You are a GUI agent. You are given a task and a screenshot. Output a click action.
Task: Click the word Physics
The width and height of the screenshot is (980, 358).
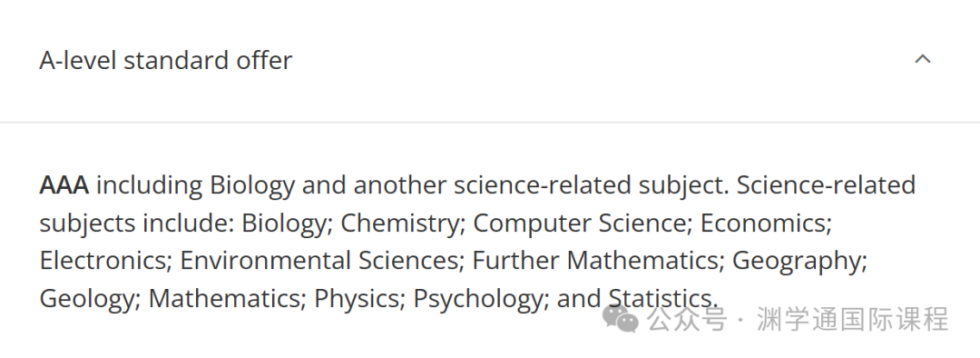357,299
